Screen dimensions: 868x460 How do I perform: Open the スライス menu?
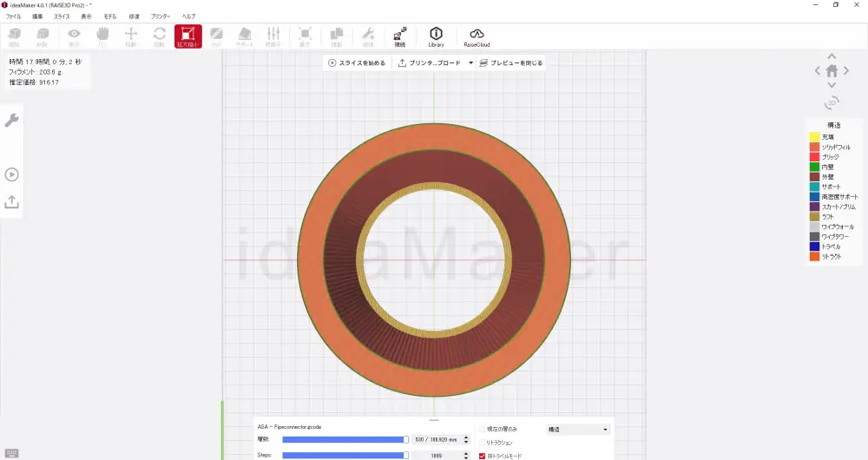(x=62, y=16)
